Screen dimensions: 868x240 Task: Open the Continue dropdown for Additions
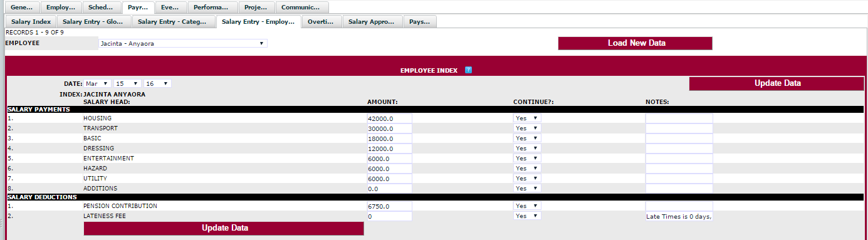pos(527,189)
